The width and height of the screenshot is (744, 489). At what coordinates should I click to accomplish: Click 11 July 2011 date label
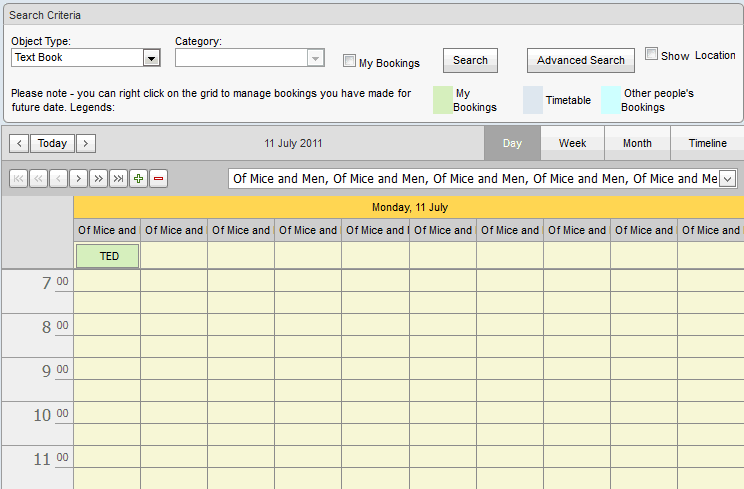293,143
